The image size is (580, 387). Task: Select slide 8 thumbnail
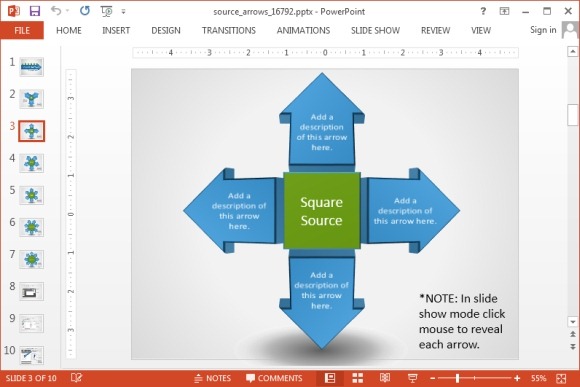point(31,291)
